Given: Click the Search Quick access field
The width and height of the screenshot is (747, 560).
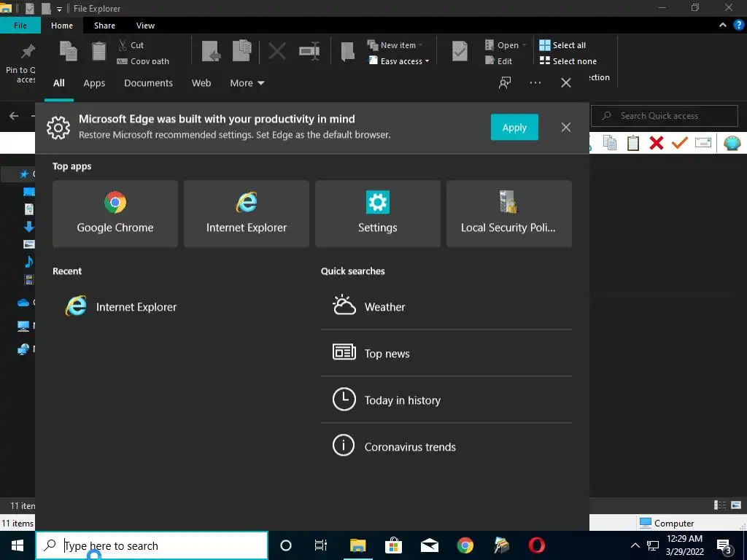Looking at the screenshot, I should 664,116.
